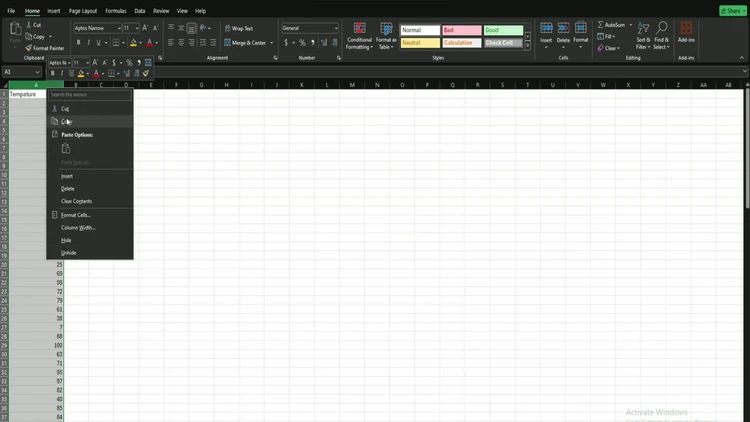Apply the Good cell style
Viewport: 750px width, 422px height.
click(503, 30)
